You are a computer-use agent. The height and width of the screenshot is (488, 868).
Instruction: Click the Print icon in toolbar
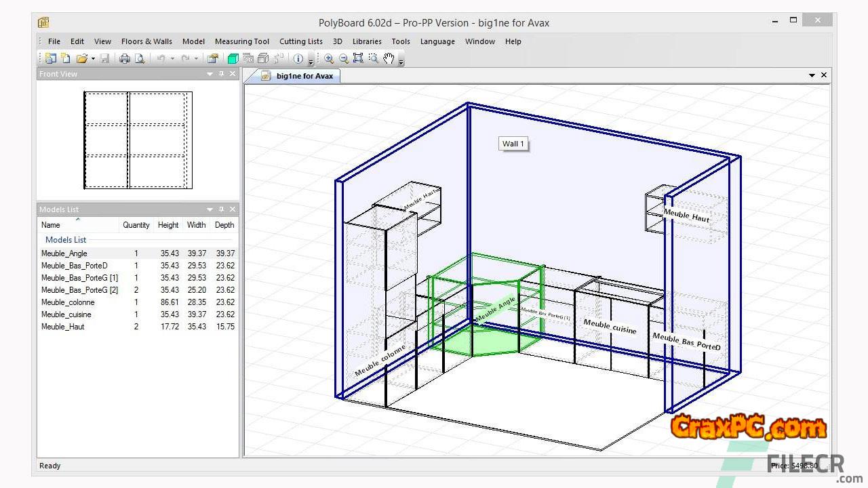click(x=125, y=59)
